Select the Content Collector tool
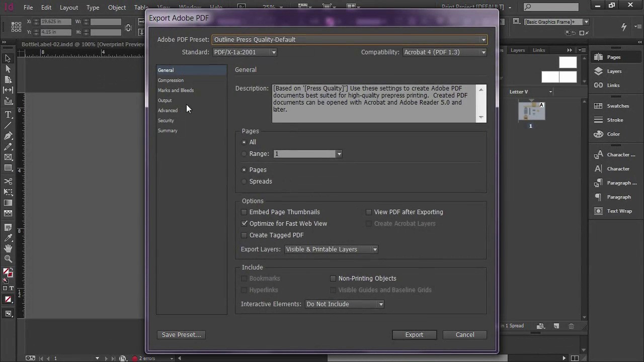Image resolution: width=644 pixels, height=362 pixels. [x=8, y=101]
